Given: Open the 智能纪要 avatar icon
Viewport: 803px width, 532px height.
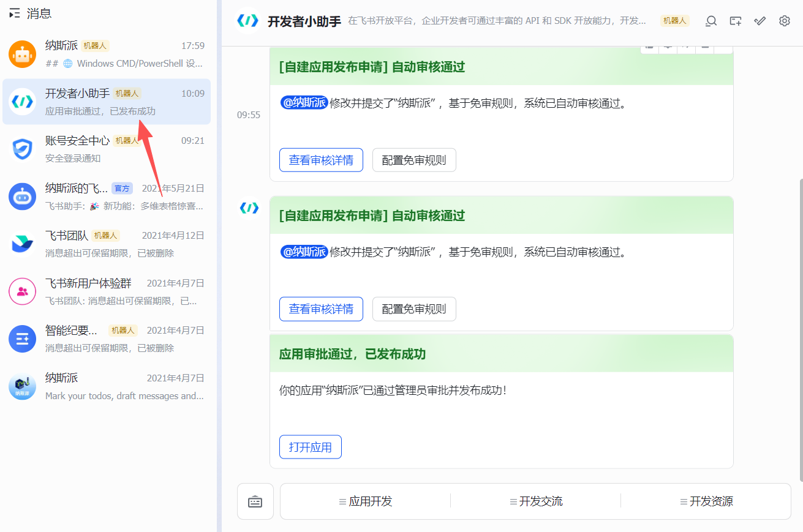Looking at the screenshot, I should pos(23,339).
